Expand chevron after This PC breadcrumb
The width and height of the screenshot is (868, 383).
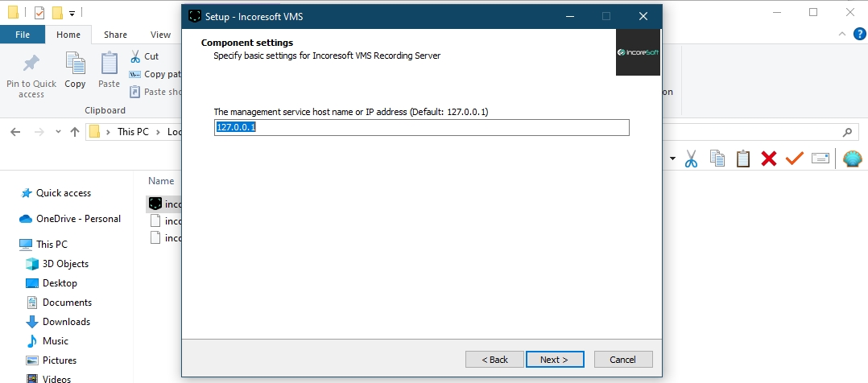click(159, 132)
